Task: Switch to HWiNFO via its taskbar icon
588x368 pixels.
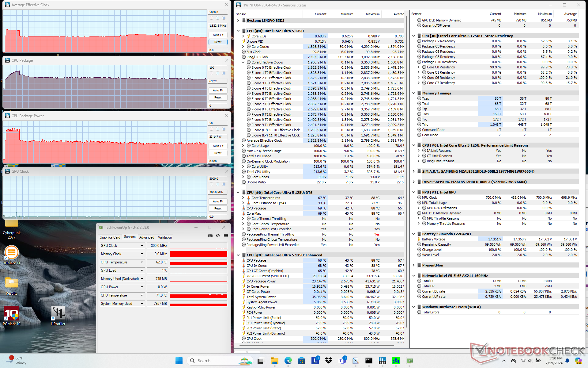Action: (x=383, y=361)
